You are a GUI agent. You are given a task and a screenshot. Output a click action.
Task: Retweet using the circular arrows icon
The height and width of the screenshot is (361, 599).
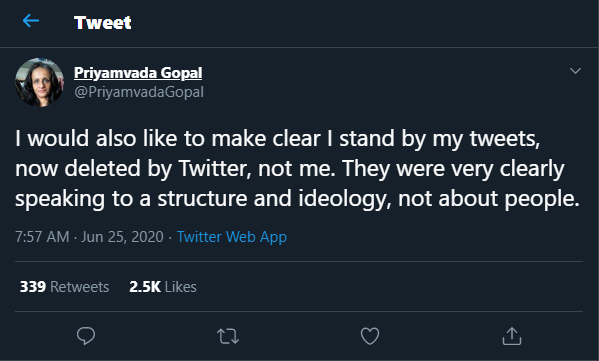(228, 337)
